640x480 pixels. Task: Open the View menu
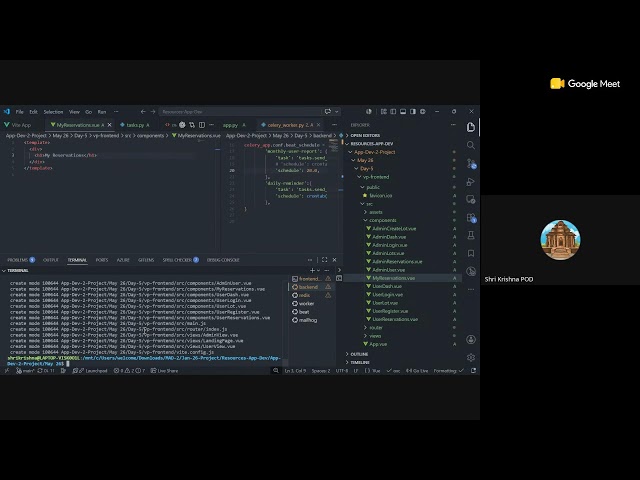[74, 111]
